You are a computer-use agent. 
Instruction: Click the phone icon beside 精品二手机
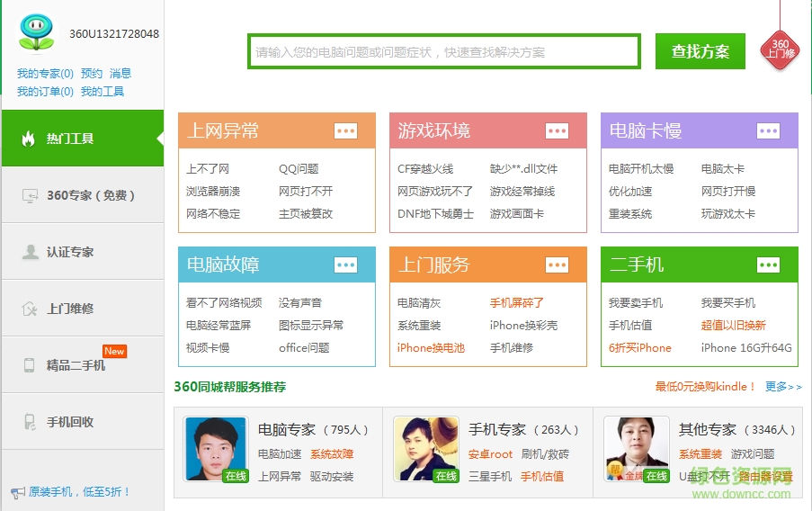(x=30, y=365)
